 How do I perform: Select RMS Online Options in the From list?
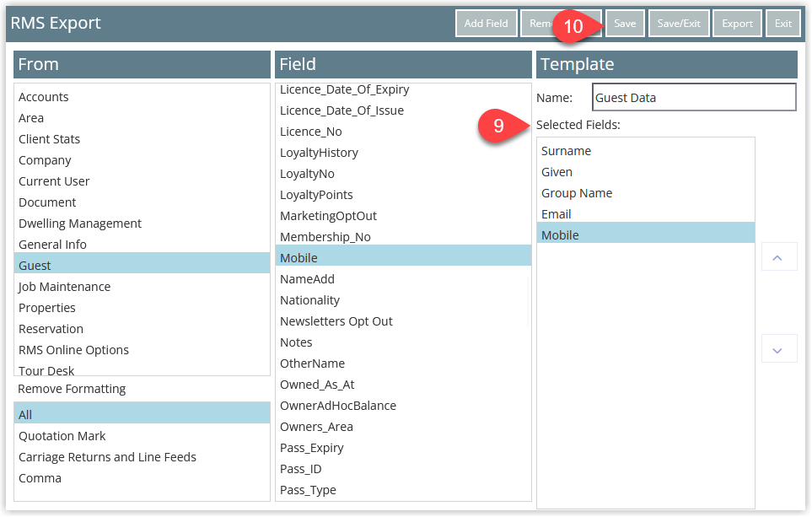142,350
